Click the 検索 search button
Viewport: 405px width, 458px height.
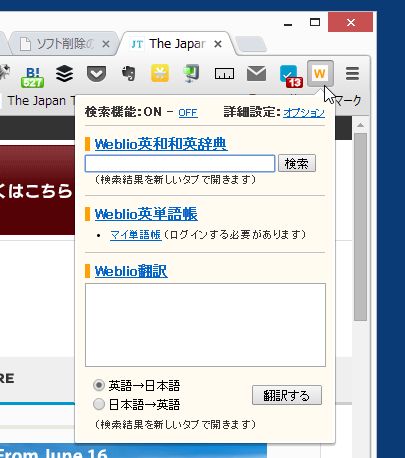tap(297, 163)
